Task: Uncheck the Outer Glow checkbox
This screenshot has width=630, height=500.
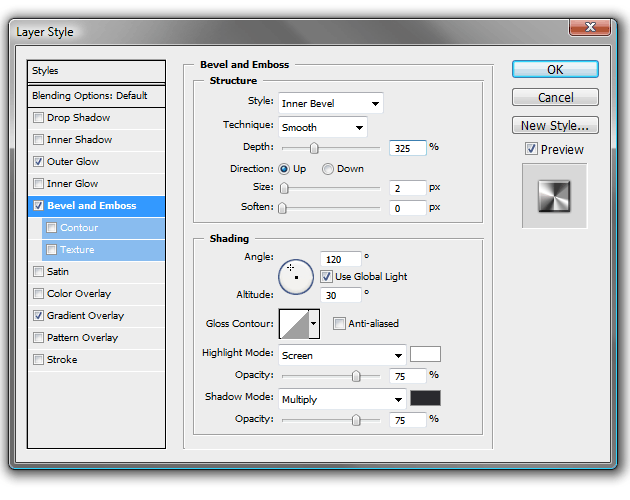Action: tap(38, 162)
